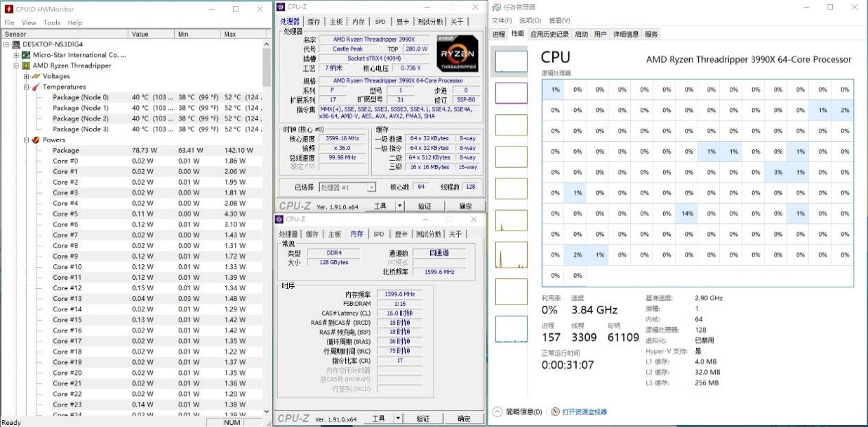This screenshot has width=868, height=427.
Task: Expand the Voltages node
Action: 26,76
